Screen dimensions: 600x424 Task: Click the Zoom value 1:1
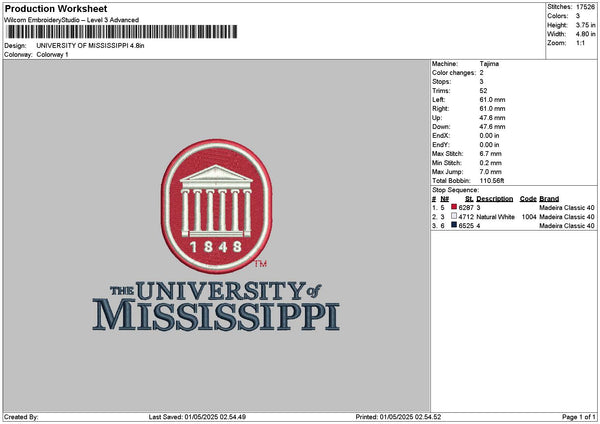click(580, 43)
